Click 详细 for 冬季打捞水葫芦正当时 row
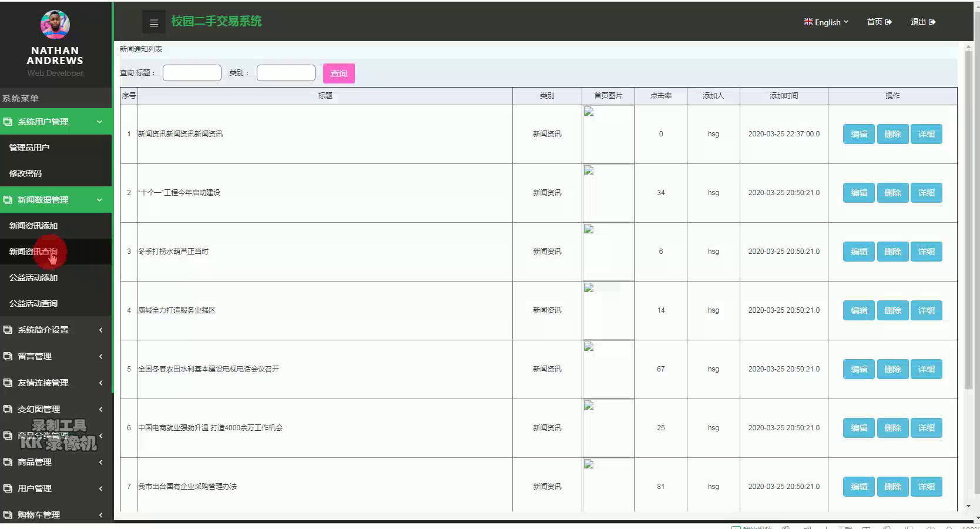Viewport: 980px width, 529px height. (x=927, y=252)
